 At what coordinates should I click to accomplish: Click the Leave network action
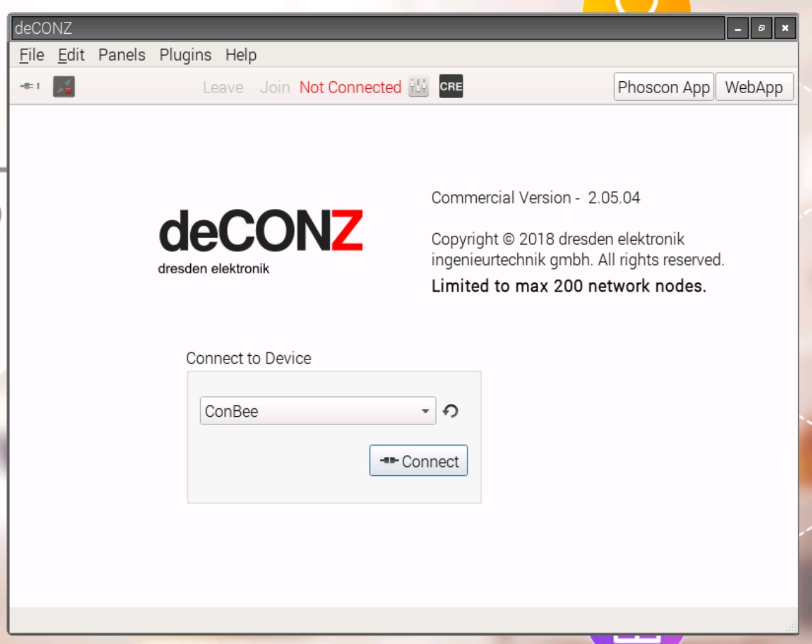tap(223, 88)
